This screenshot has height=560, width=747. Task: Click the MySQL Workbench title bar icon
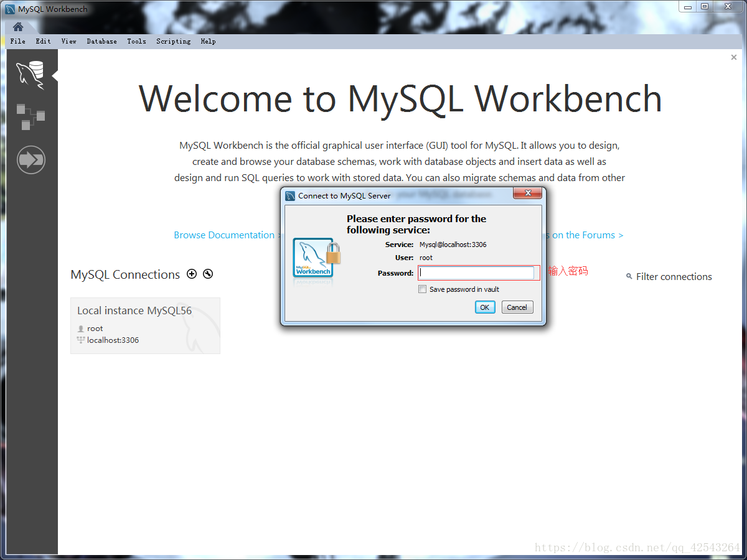coord(10,9)
